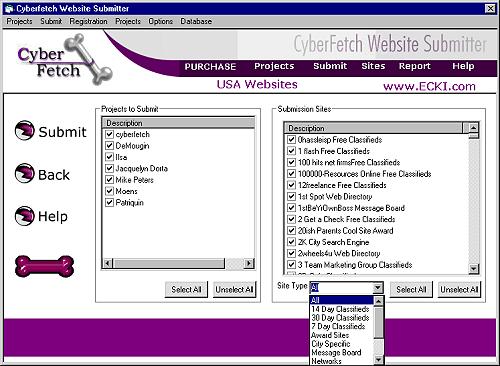Go to Sites in purple banner
This screenshot has width=500, height=366.
point(373,66)
